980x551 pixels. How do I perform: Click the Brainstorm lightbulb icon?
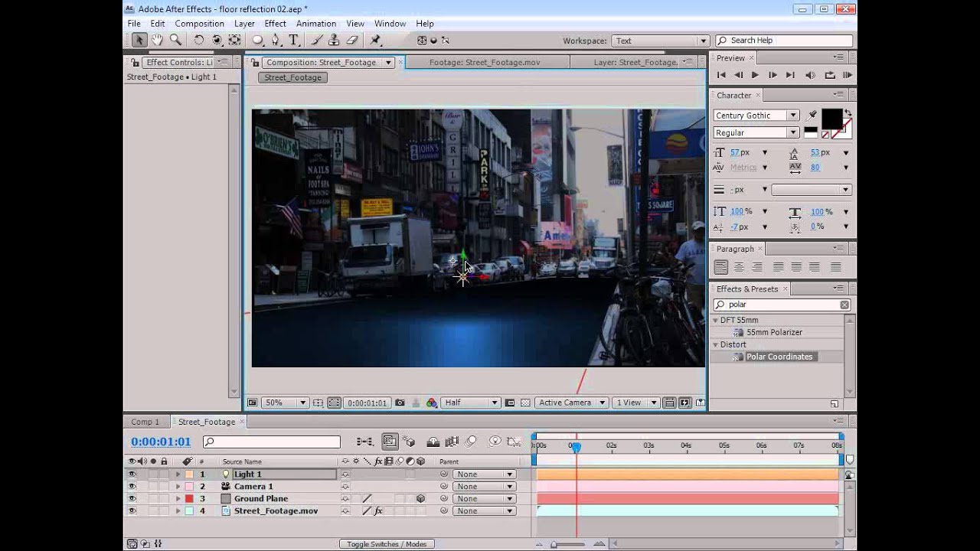pos(495,442)
